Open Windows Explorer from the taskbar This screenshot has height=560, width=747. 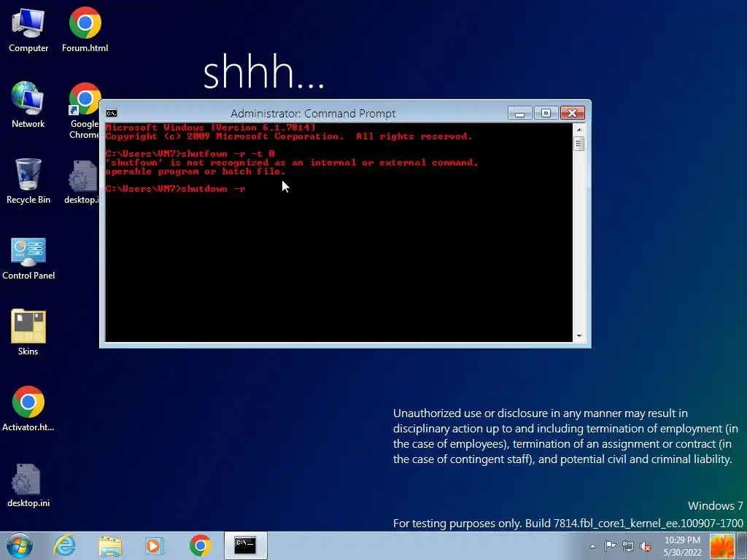coord(110,545)
